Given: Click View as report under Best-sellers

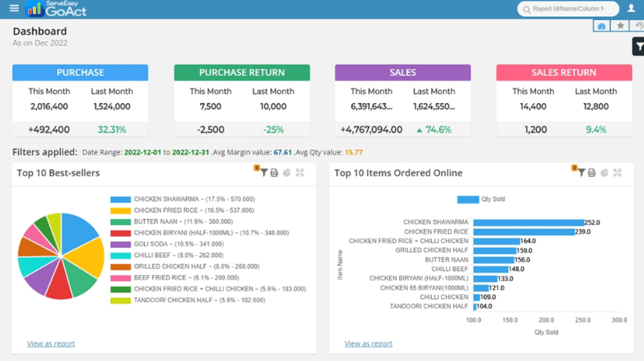Looking at the screenshot, I should click(x=51, y=344).
